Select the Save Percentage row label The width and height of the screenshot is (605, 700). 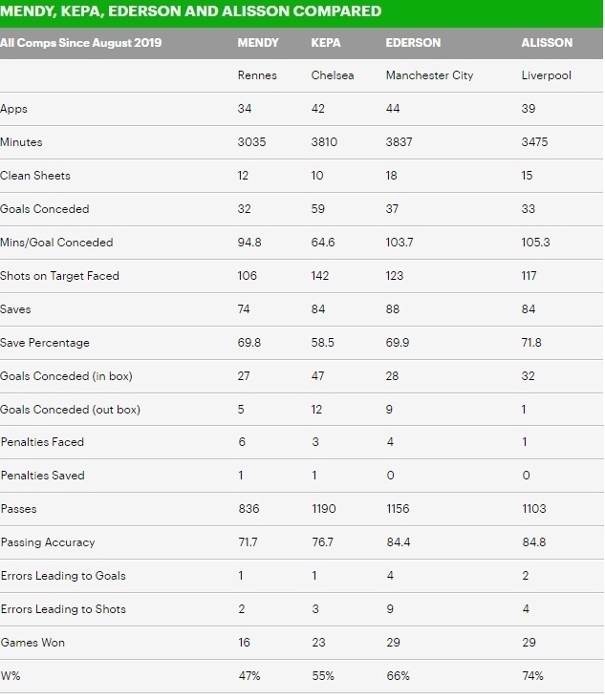(45, 343)
